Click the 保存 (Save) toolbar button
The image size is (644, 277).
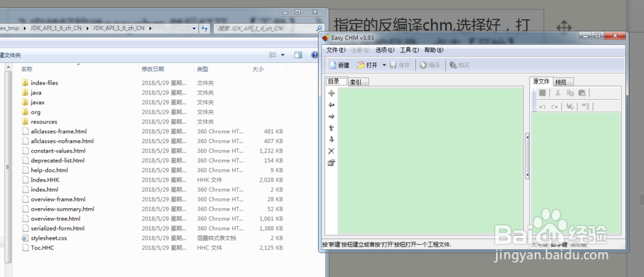(x=400, y=65)
